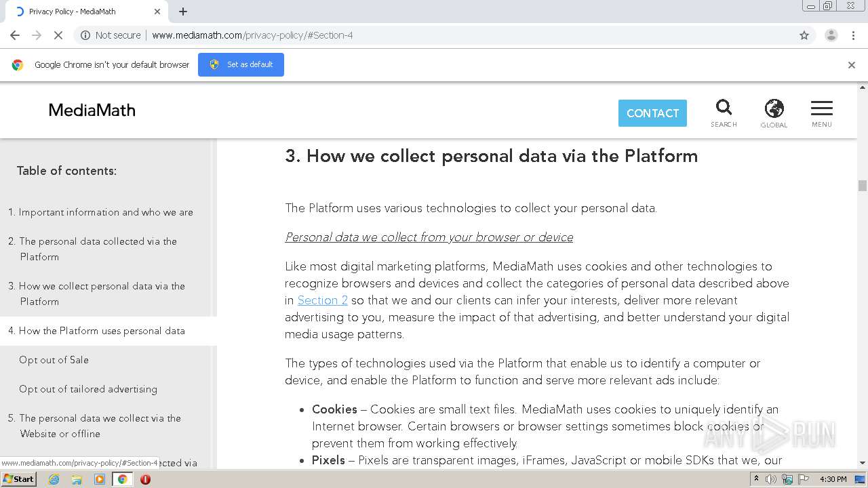Follow the Section 2 hyperlink in text
This screenshot has height=488, width=868.
coord(323,300)
